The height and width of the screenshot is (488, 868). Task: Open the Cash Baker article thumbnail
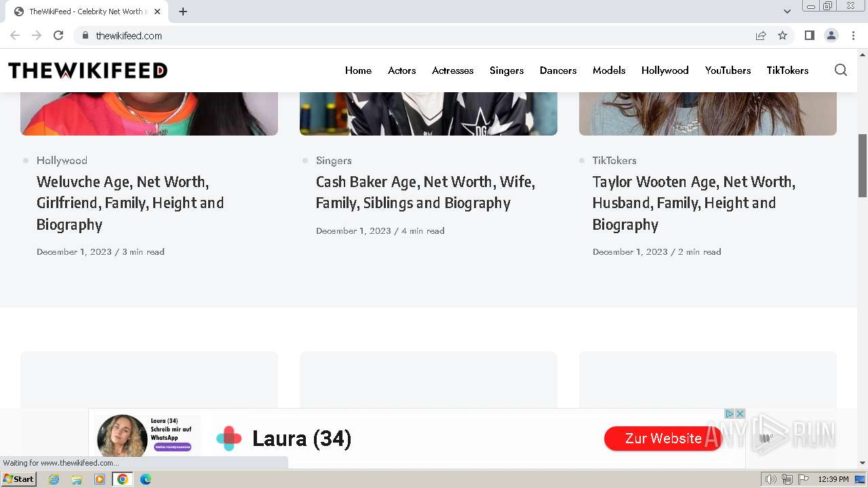(429, 114)
